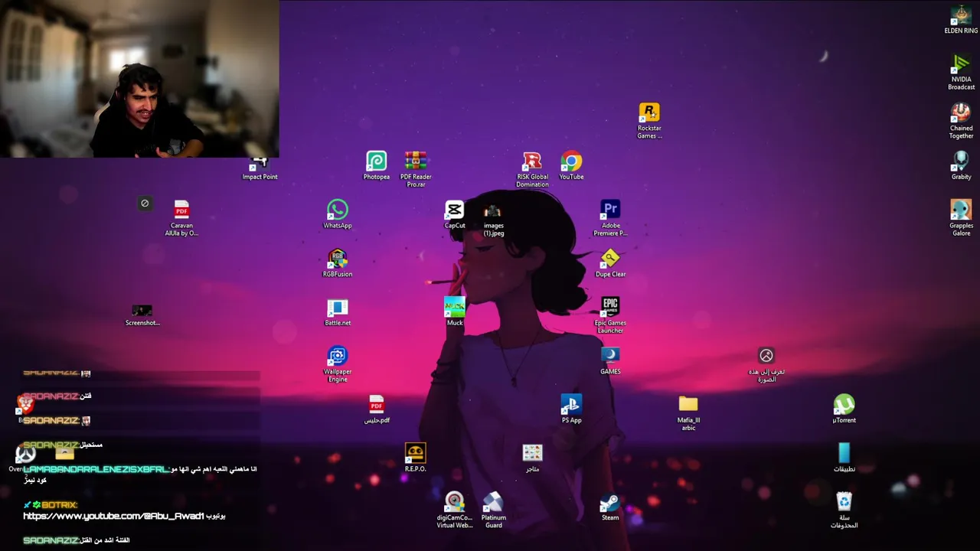This screenshot has width=980, height=551.
Task: Launch Steam from the desktop
Action: coord(610,507)
